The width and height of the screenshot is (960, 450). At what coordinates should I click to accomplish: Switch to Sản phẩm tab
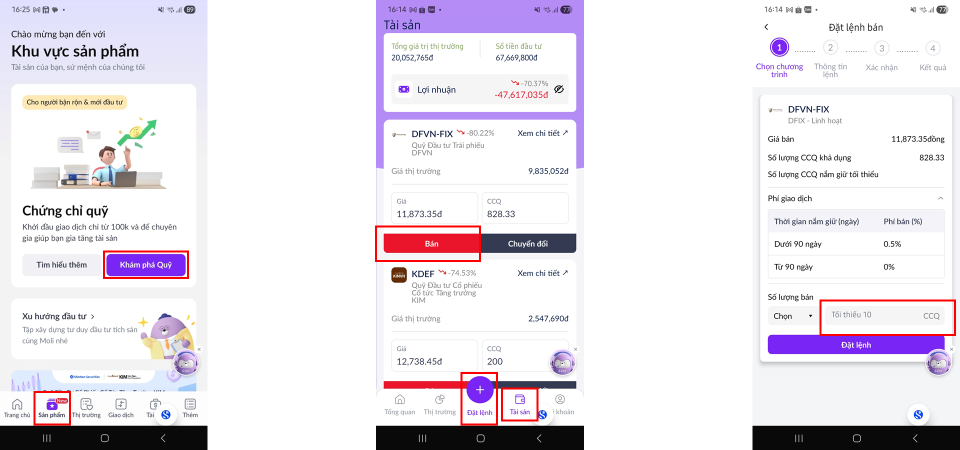[52, 408]
